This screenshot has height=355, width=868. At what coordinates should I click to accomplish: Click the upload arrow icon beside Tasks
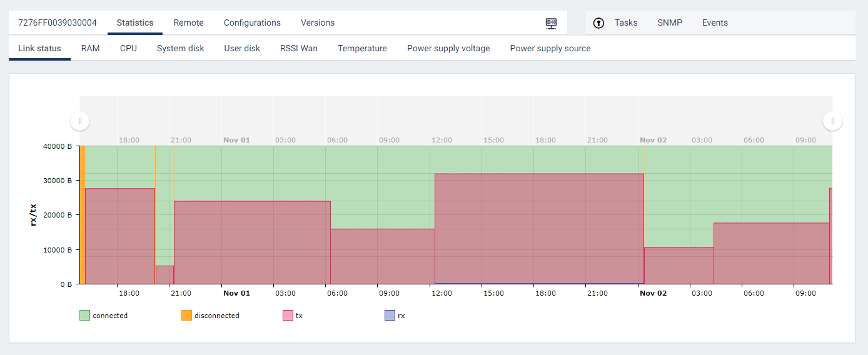tap(598, 23)
